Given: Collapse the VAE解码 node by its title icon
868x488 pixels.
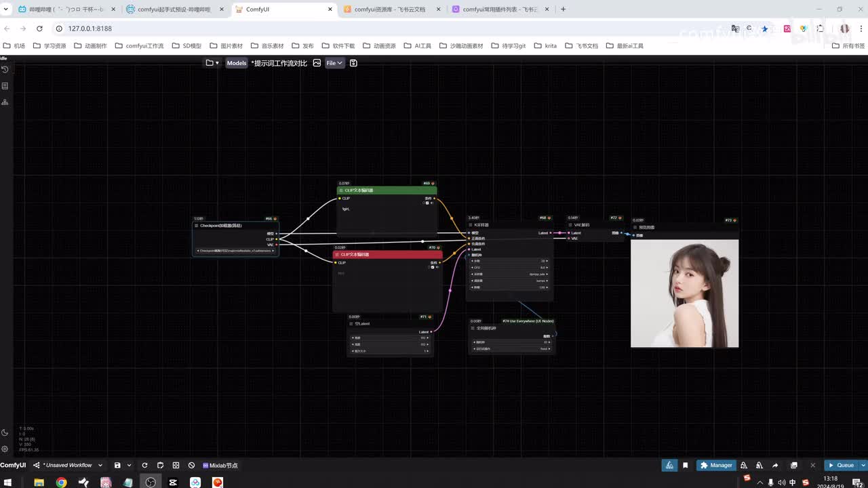Looking at the screenshot, I should pyautogui.click(x=570, y=225).
